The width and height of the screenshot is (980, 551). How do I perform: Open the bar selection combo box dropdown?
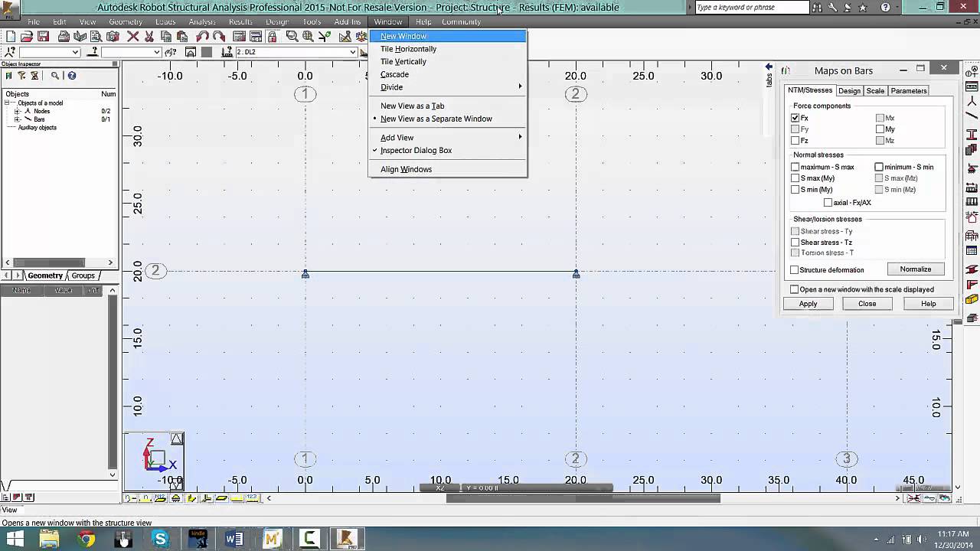(156, 52)
